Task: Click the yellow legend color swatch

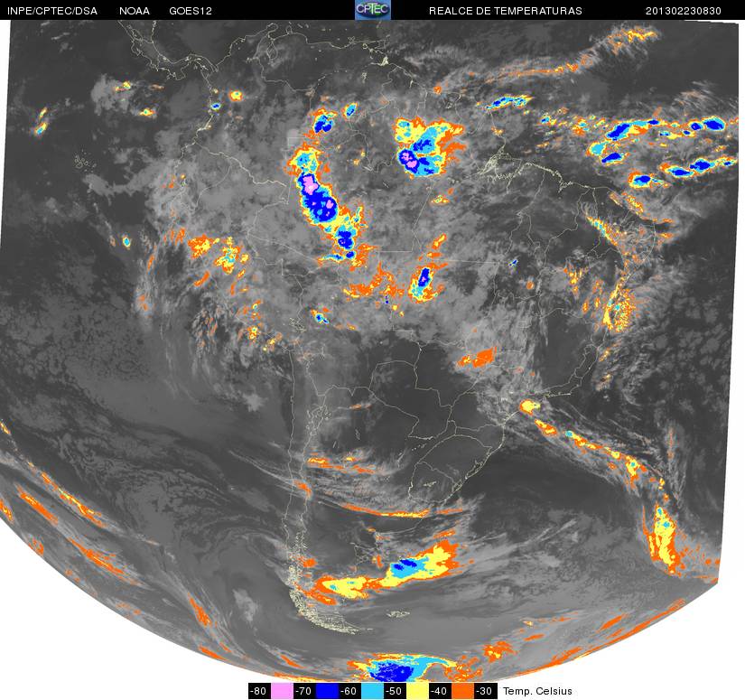Action: (x=417, y=691)
